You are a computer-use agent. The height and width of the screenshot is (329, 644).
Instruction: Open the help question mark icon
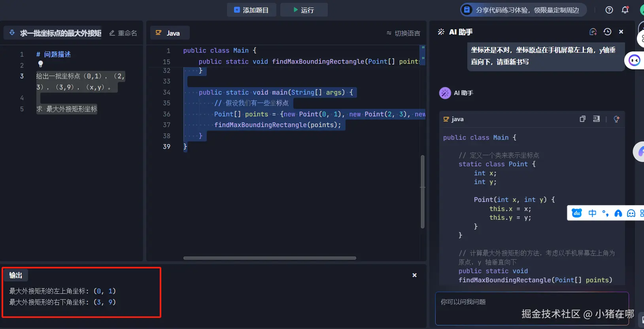pyautogui.click(x=609, y=10)
